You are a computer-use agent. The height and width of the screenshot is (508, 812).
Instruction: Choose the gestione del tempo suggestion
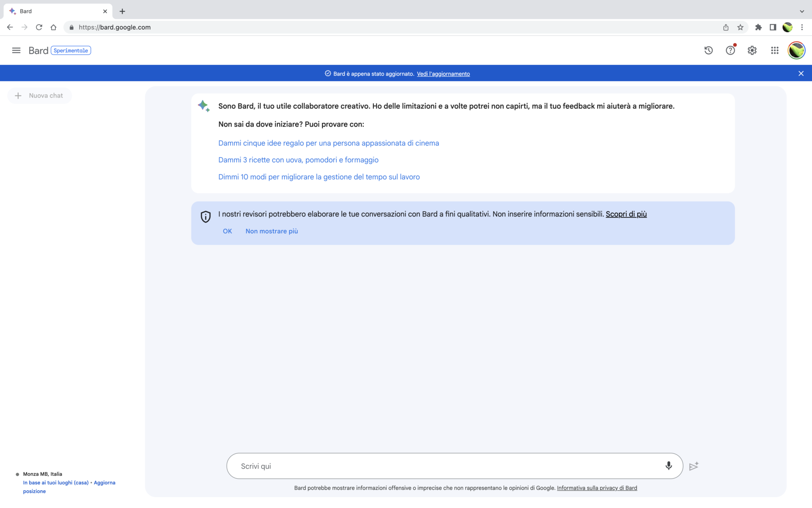coord(319,177)
